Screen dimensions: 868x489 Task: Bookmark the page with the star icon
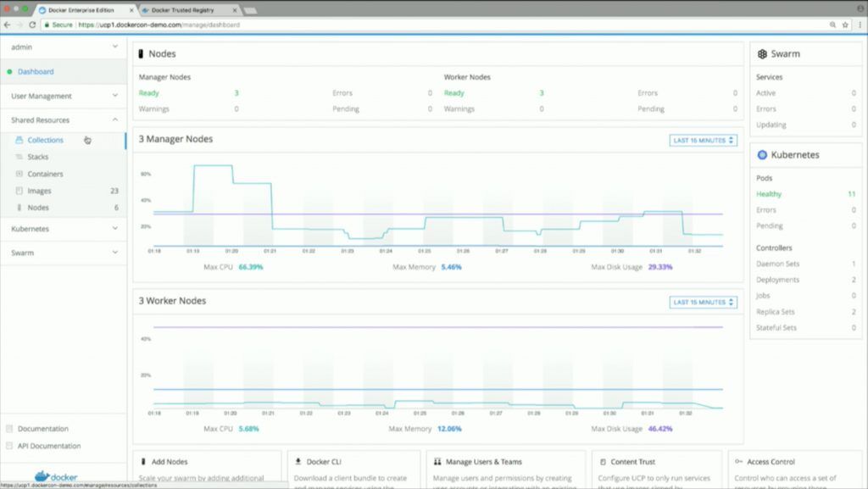845,25
